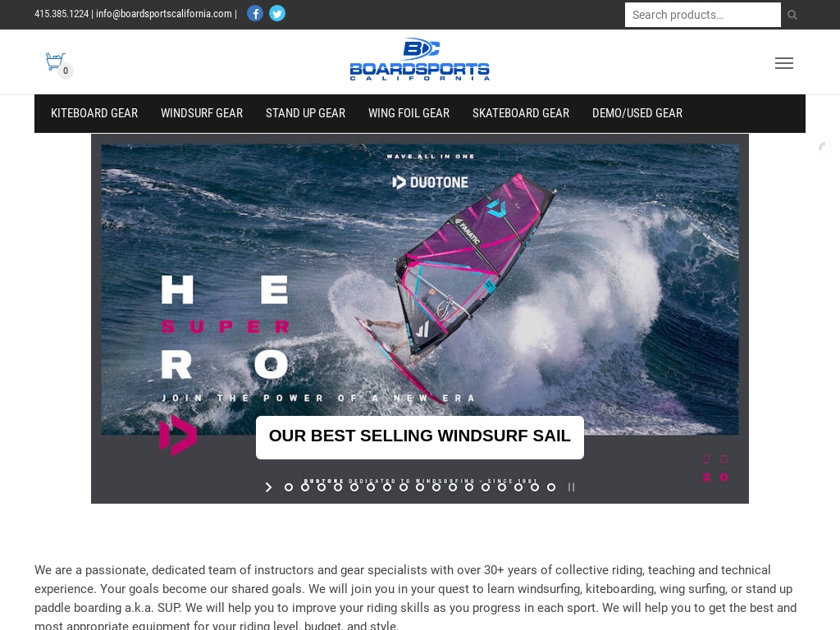The height and width of the screenshot is (630, 840).
Task: Open the Wing Foil Gear menu item
Action: [409, 113]
